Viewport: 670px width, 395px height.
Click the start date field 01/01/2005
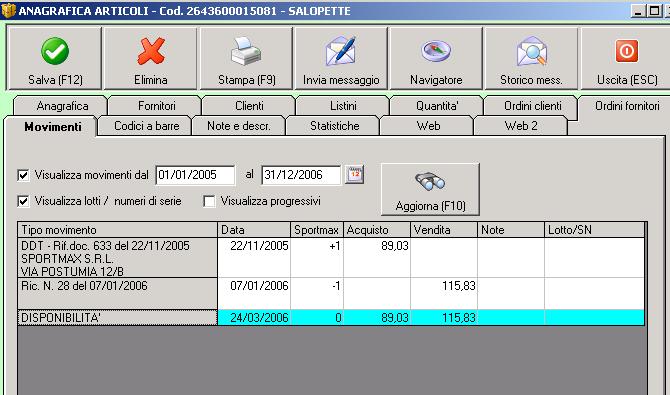click(x=195, y=175)
